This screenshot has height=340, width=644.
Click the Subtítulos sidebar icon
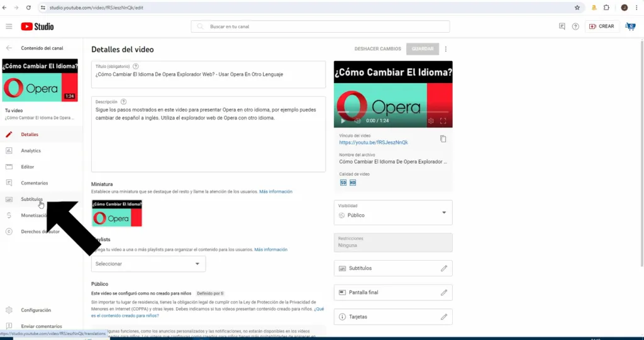pos(9,200)
